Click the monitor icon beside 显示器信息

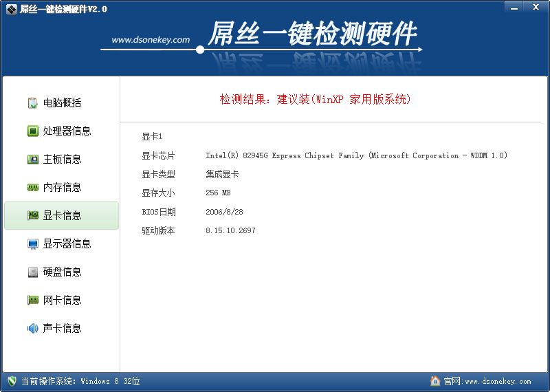click(32, 244)
